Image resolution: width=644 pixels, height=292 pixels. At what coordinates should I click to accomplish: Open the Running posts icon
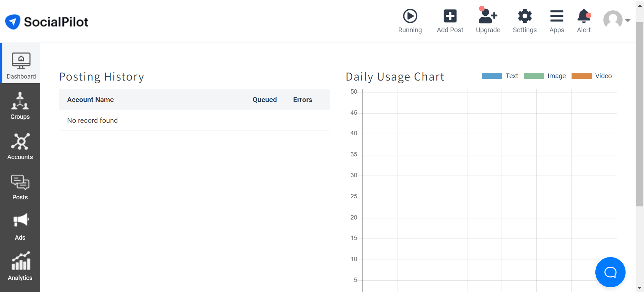pyautogui.click(x=410, y=16)
